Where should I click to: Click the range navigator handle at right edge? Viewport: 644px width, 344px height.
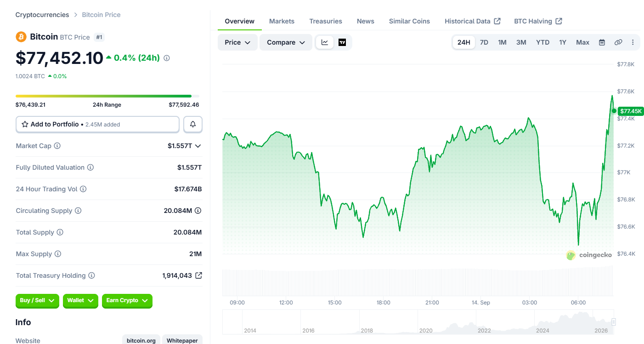point(613,322)
